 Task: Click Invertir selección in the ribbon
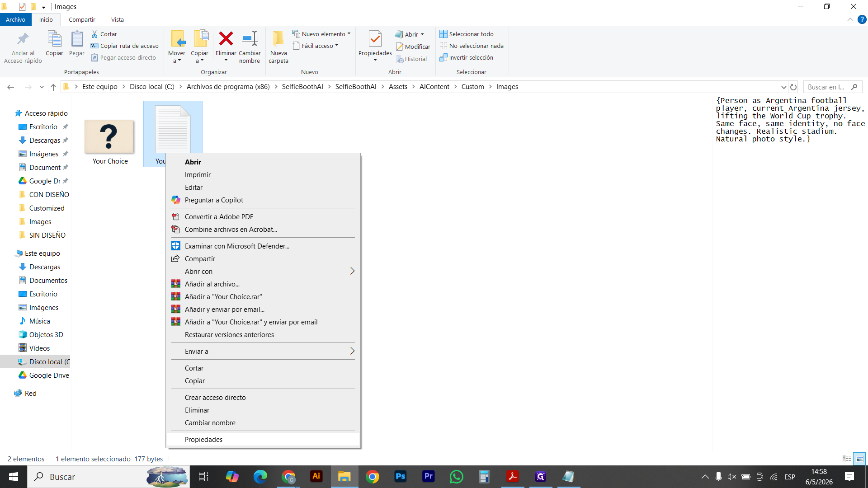[x=467, y=57]
